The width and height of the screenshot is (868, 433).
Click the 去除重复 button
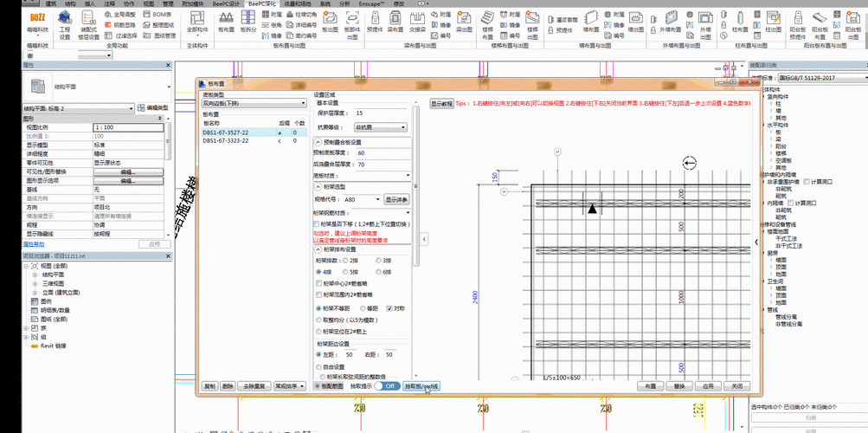[x=254, y=386]
